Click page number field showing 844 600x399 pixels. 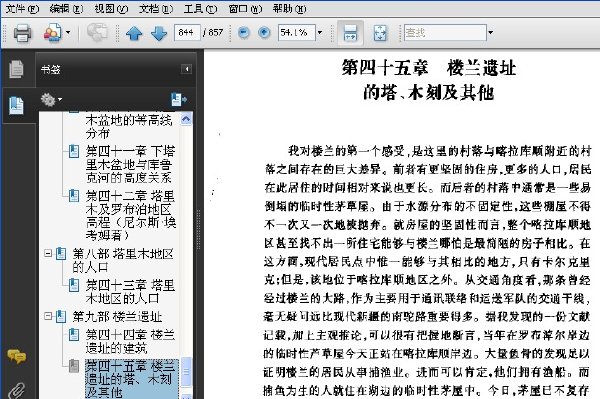pos(187,33)
